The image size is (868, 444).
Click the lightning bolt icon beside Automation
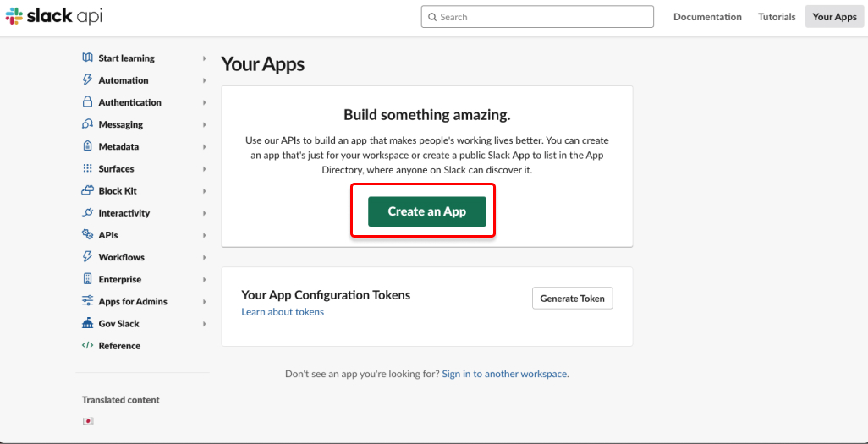click(x=87, y=79)
